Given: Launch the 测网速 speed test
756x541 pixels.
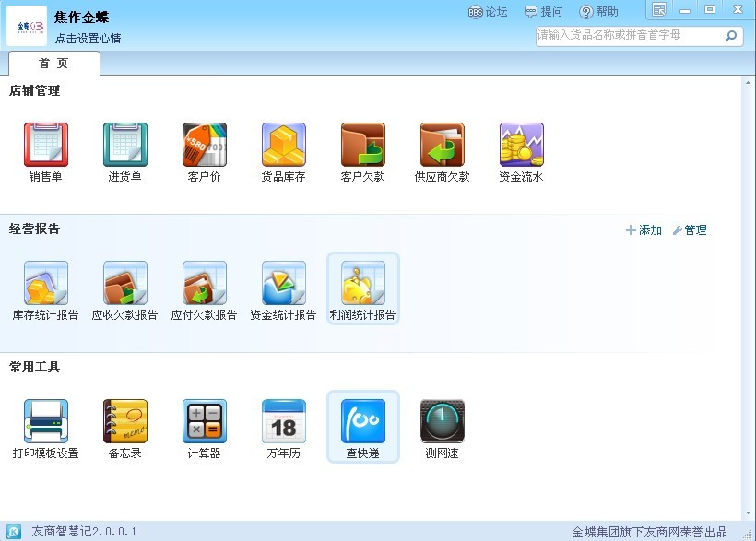Looking at the screenshot, I should click(x=443, y=422).
